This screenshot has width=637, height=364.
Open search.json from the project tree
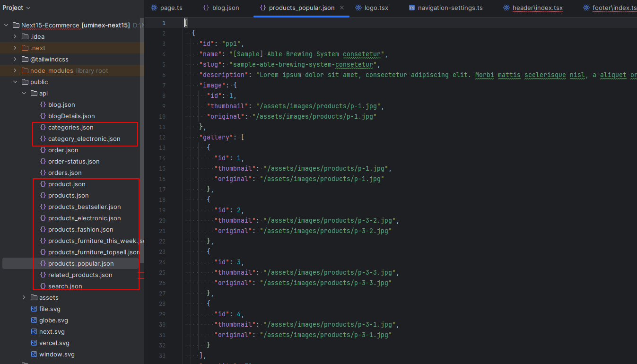65,286
